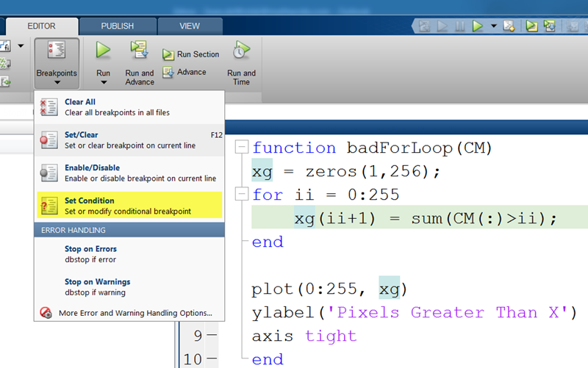Click the Advance section button
The image size is (588, 368).
tap(184, 72)
